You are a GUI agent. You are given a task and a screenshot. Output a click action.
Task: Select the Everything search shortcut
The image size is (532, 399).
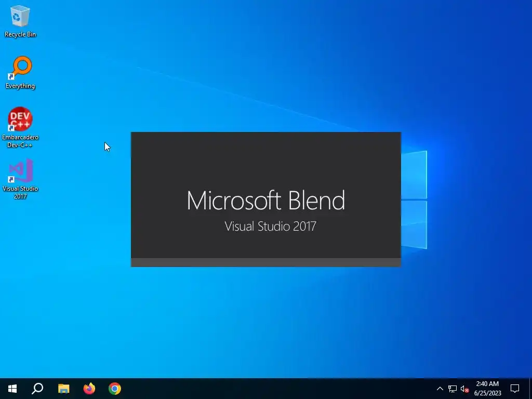coord(20,73)
